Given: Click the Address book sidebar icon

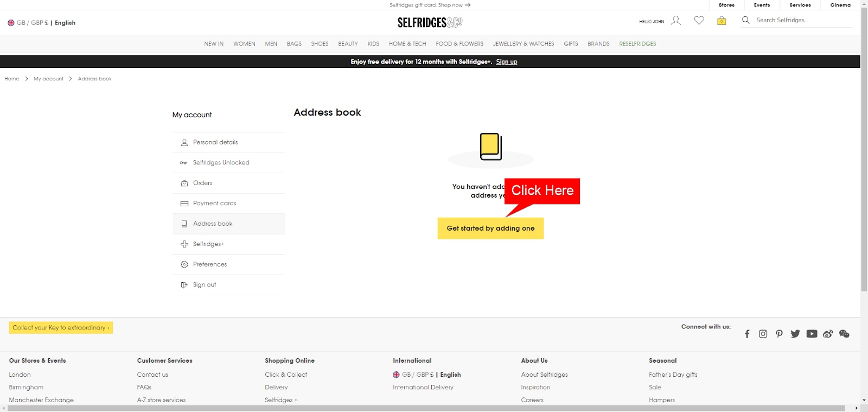Looking at the screenshot, I should (x=184, y=224).
